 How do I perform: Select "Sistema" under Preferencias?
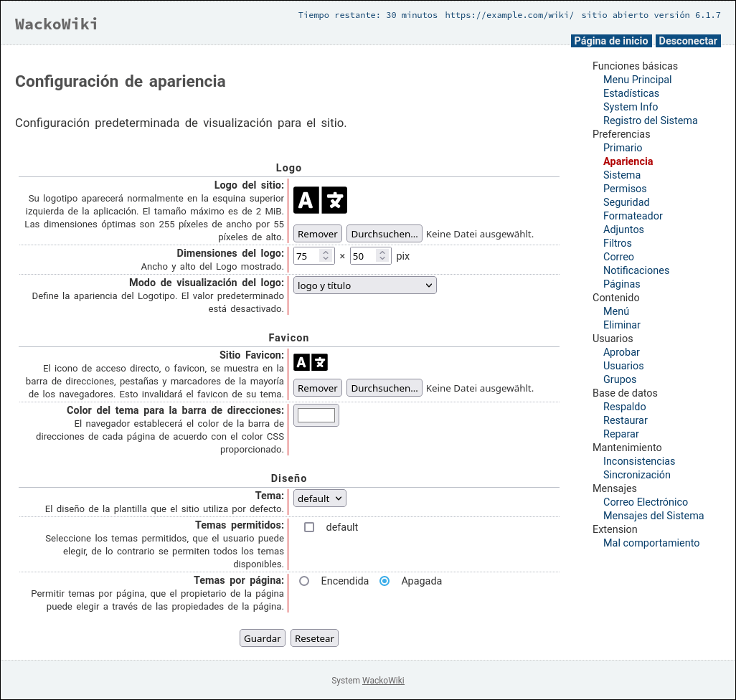(x=621, y=175)
